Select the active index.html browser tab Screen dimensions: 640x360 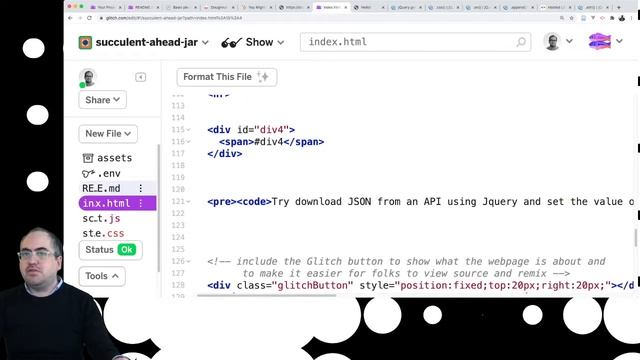coord(331,7)
